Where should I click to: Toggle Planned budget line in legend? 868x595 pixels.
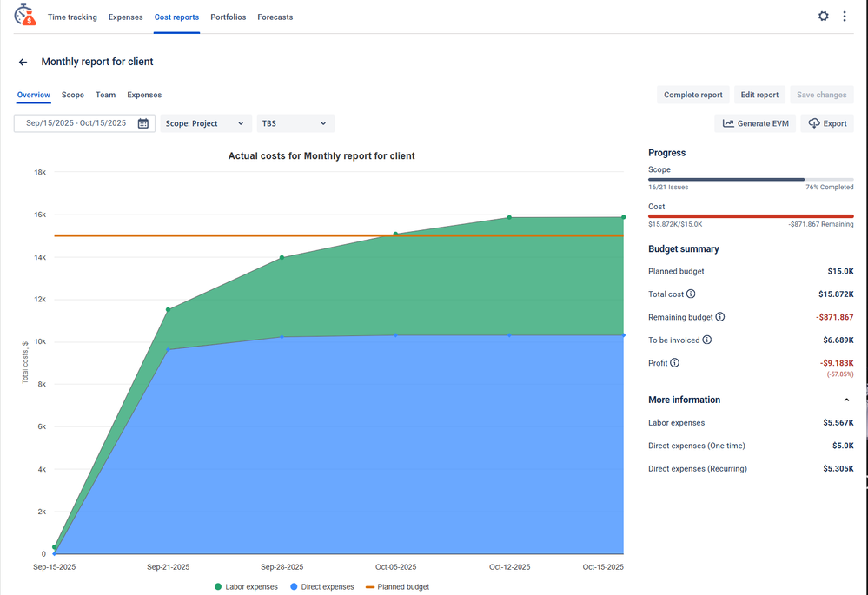click(x=397, y=587)
